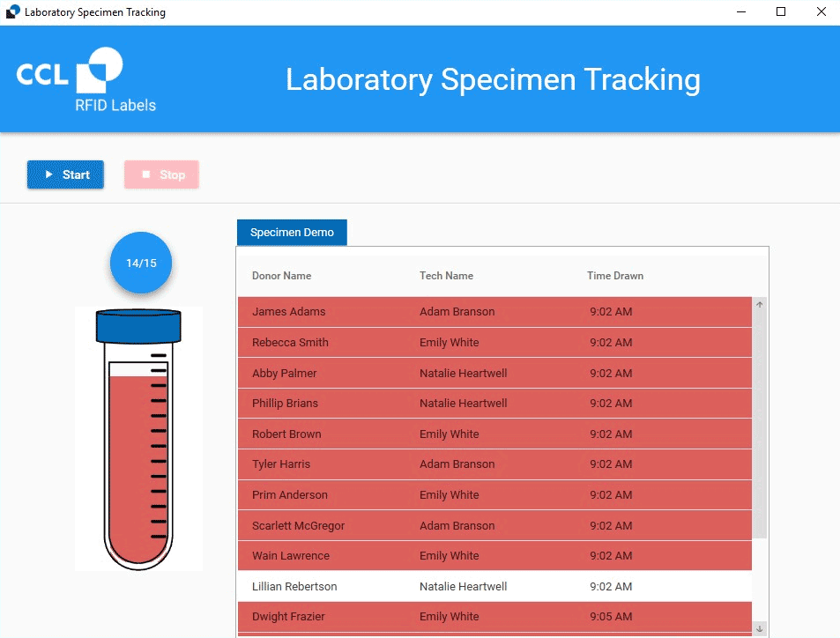Click the test tube specimen image
840x638 pixels.
[x=139, y=439]
